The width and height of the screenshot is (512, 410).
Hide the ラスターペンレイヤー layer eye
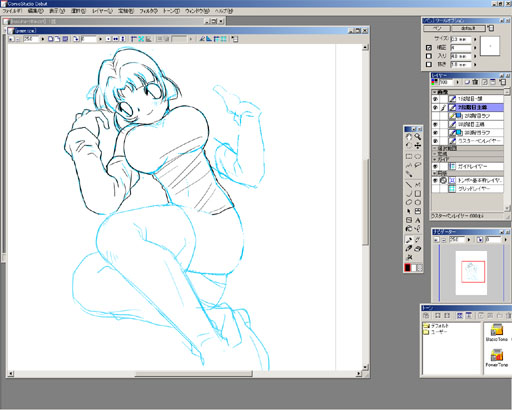(x=435, y=141)
